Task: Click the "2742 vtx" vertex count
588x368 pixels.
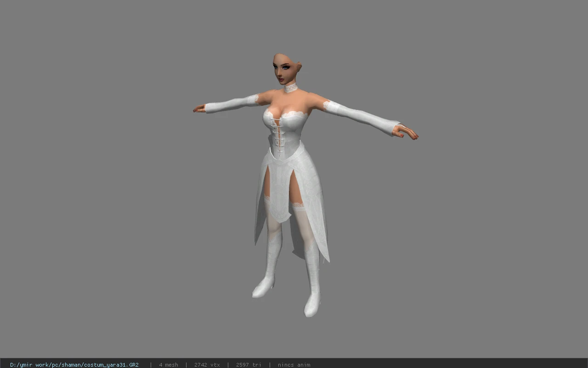Action: click(207, 365)
